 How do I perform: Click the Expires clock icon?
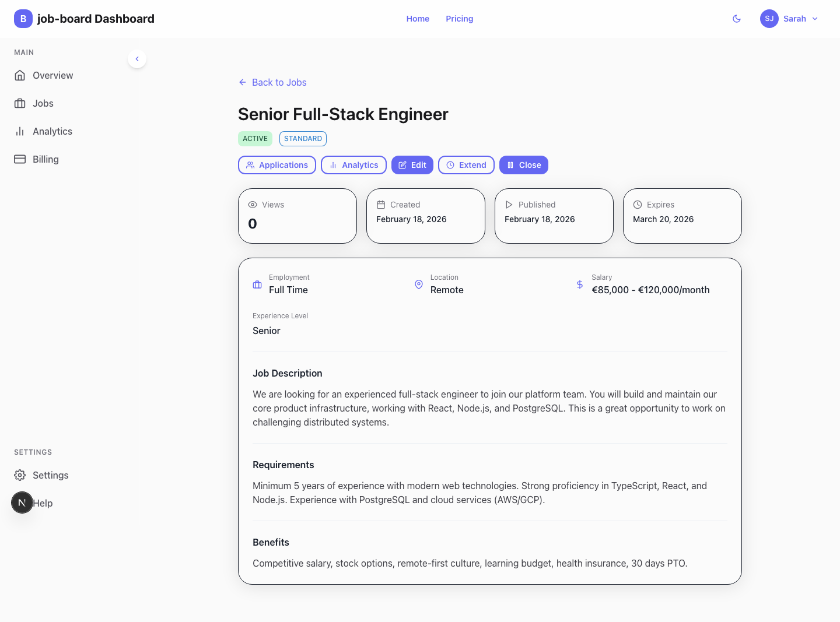point(637,205)
